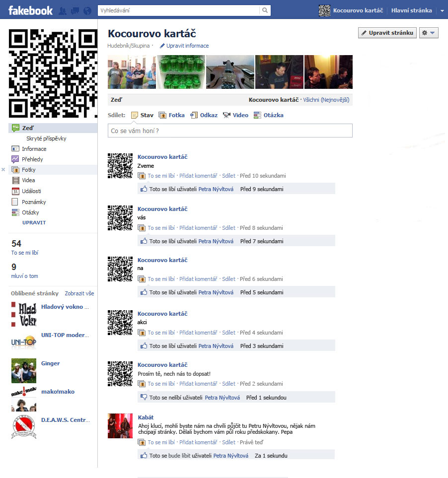Click Kocourovo kartáč author of 'akci' post
Image resolution: width=448 pixels, height=478 pixels.
162,314
